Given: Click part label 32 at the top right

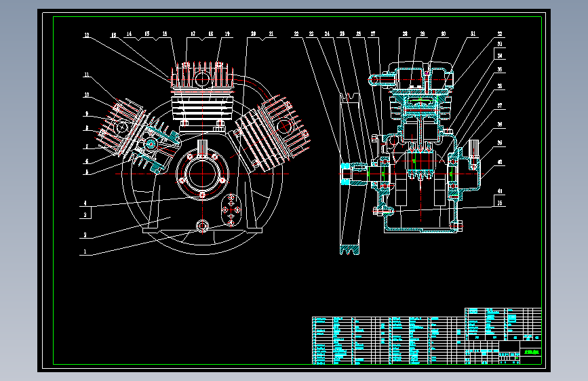Looking at the screenshot, I should (500, 34).
